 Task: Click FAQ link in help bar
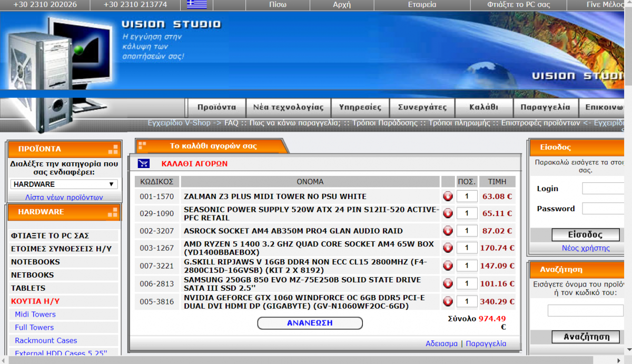231,123
